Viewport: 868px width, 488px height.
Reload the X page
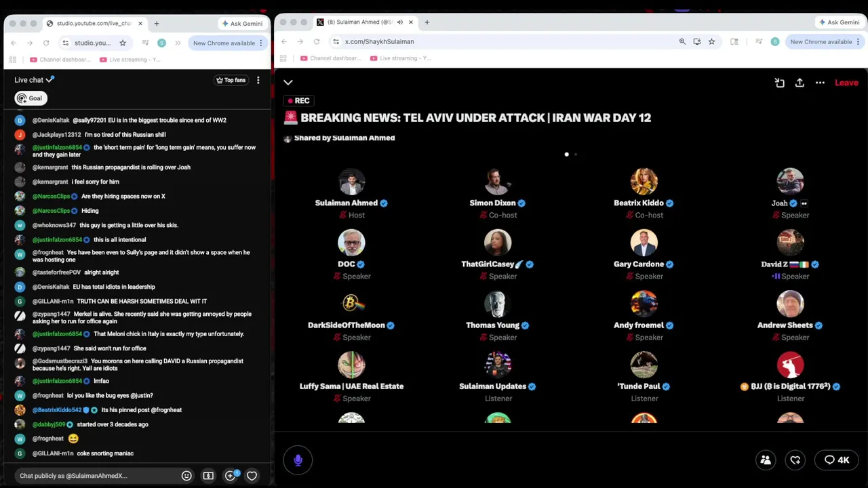316,41
